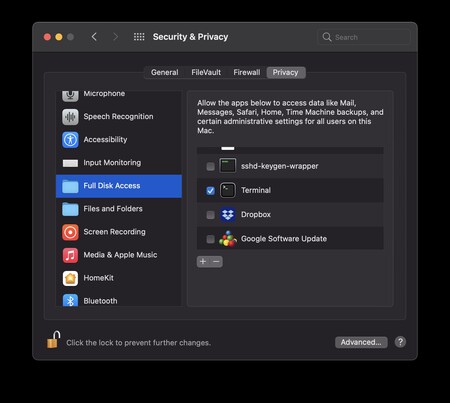Add an app with the plus button
Viewport: 450px width, 403px height.
[203, 262]
